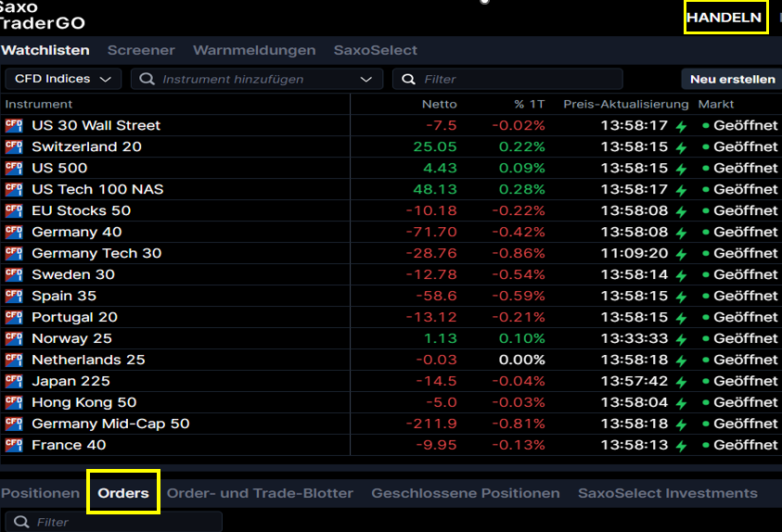Click the Neu erstellen button
The image size is (782, 532).
click(732, 79)
